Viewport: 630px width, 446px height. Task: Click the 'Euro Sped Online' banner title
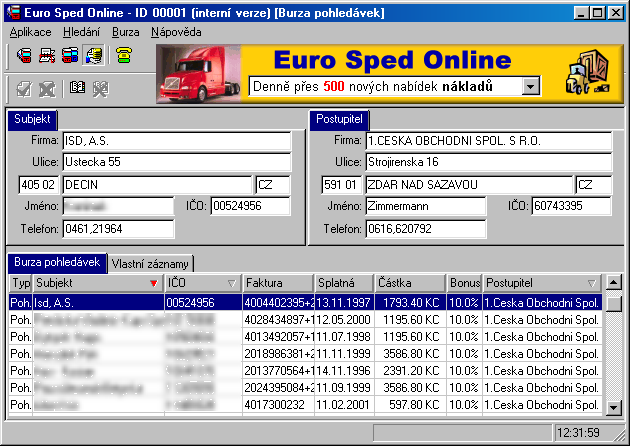[392, 60]
